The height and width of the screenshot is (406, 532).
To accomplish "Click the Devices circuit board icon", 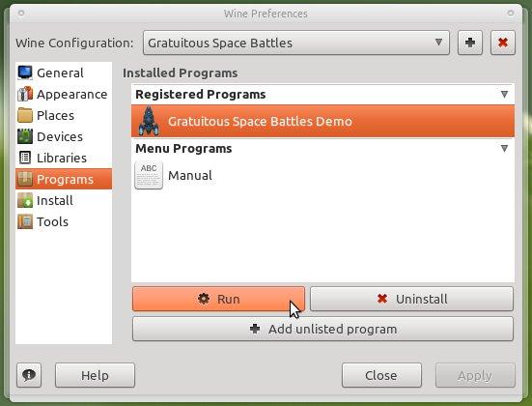I will (x=25, y=136).
